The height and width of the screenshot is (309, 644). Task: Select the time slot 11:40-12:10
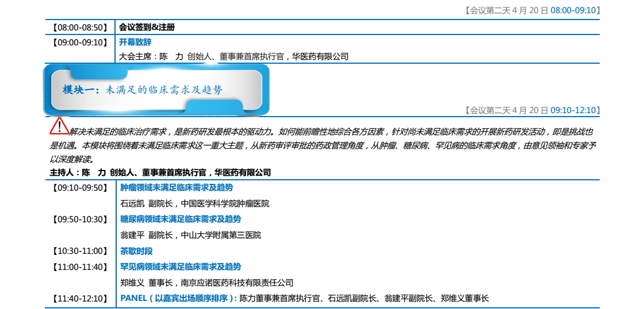click(x=80, y=298)
